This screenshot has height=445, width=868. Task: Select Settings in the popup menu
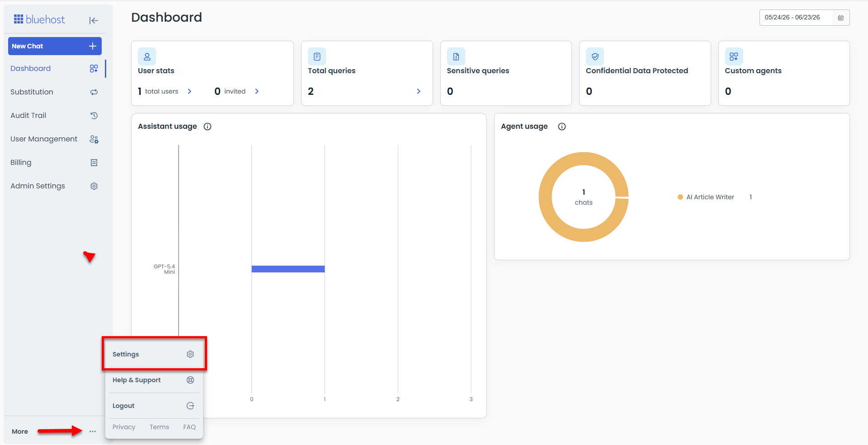(154, 354)
